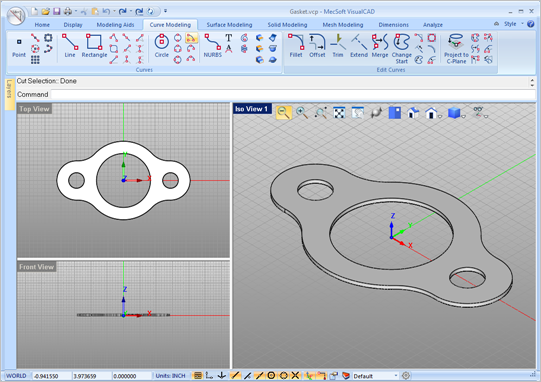Open the Layers side panel tab
Viewport: 541px width, 382px height.
tap(9, 94)
